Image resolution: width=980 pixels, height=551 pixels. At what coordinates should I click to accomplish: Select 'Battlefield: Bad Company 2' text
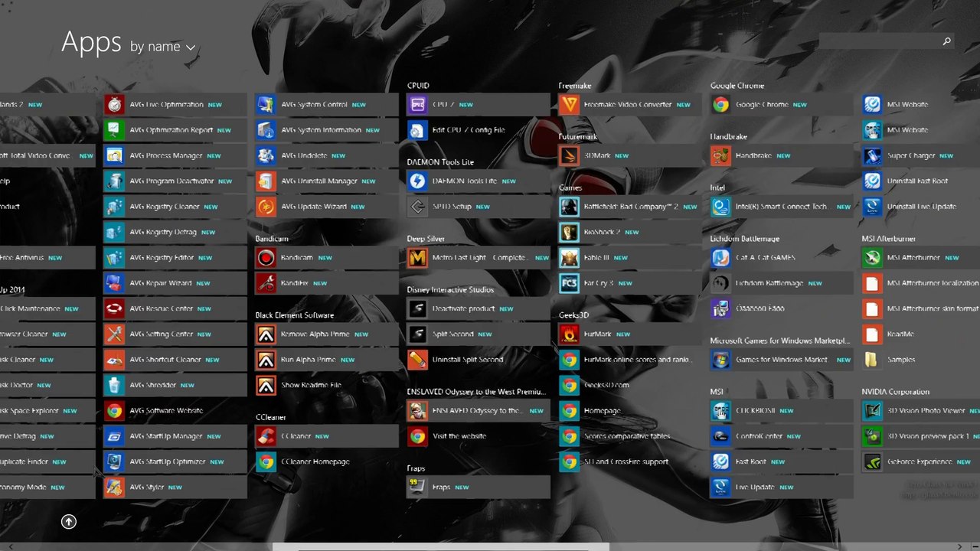[632, 207]
